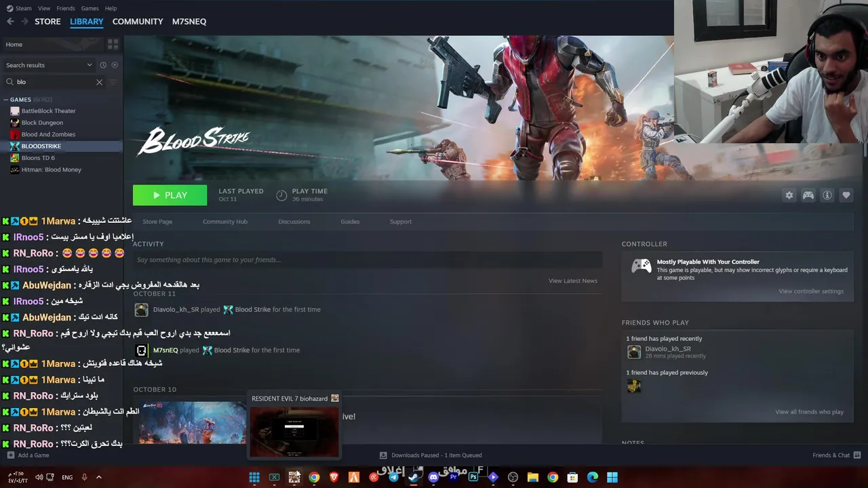The image size is (868, 488).
Task: Go back with the left arrow
Action: (10, 22)
